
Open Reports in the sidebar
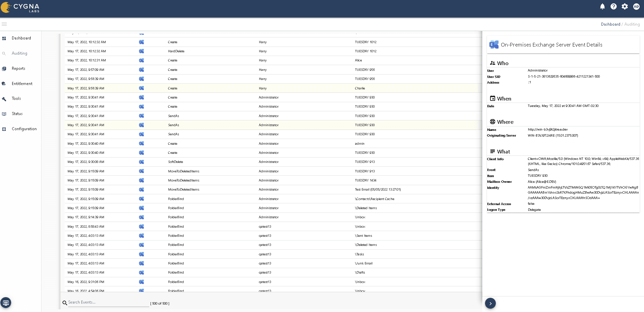click(19, 68)
